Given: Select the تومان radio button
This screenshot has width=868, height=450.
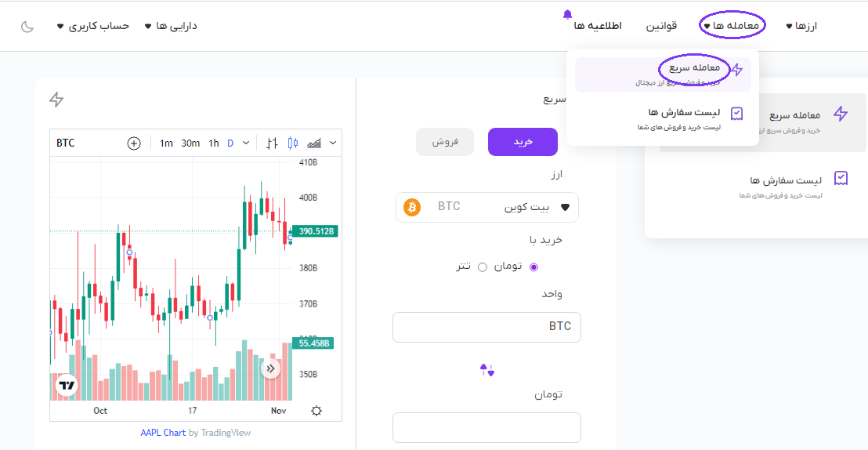Looking at the screenshot, I should 534,267.
